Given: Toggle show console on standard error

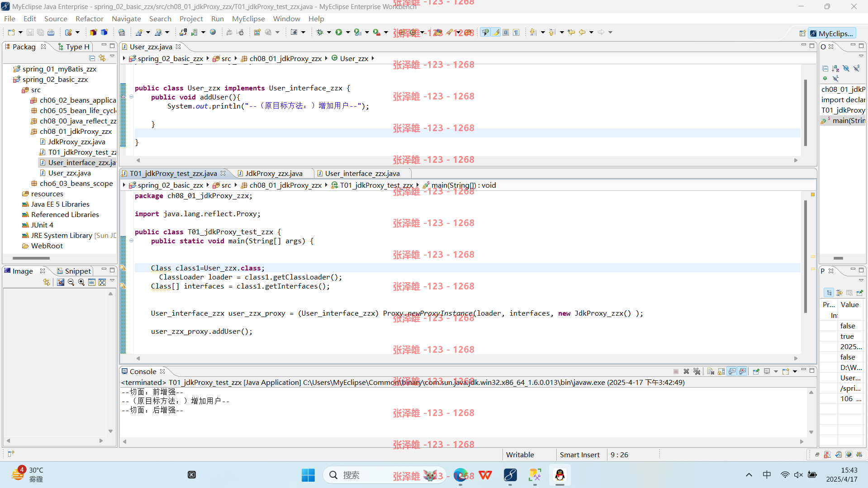Looking at the screenshot, I should pyautogui.click(x=742, y=371).
